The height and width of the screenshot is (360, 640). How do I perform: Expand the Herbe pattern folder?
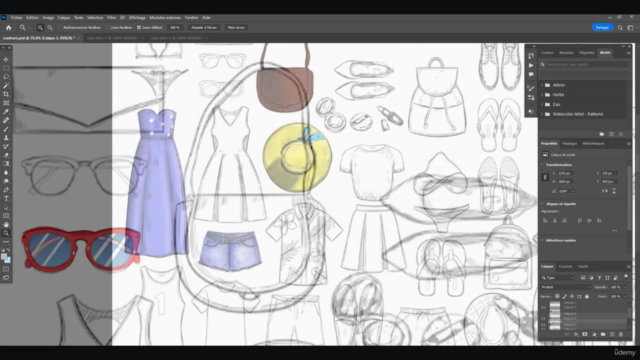542,95
